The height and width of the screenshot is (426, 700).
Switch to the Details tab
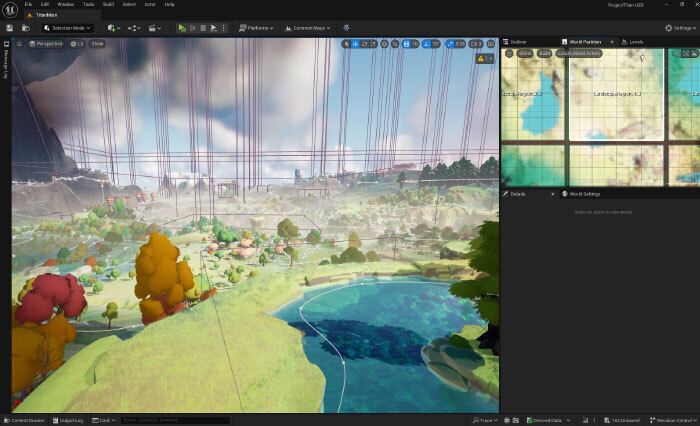514,194
